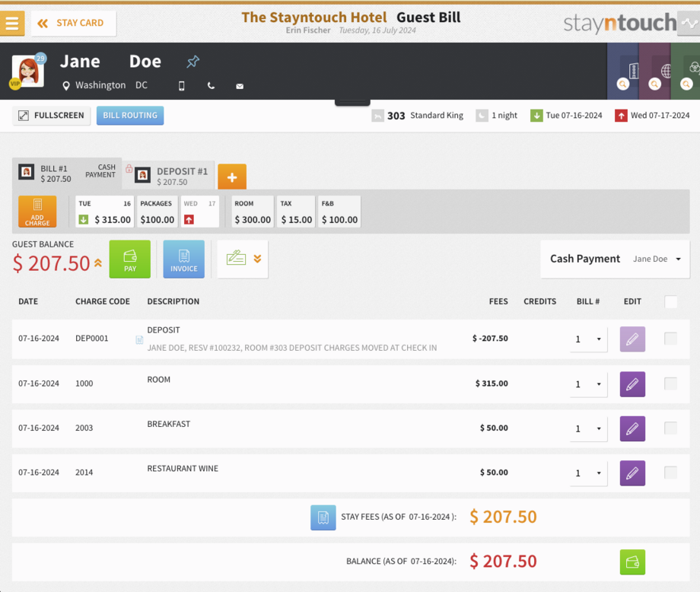Image resolution: width=700 pixels, height=592 pixels.
Task: Check the Breakfast row checkbox
Action: point(670,428)
